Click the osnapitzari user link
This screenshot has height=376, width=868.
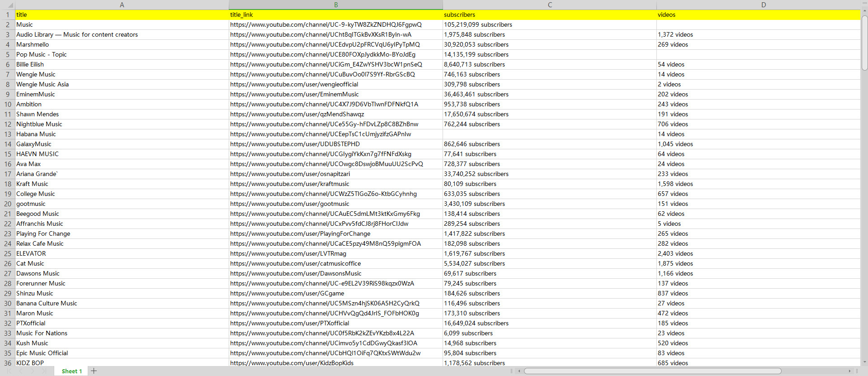click(x=290, y=174)
